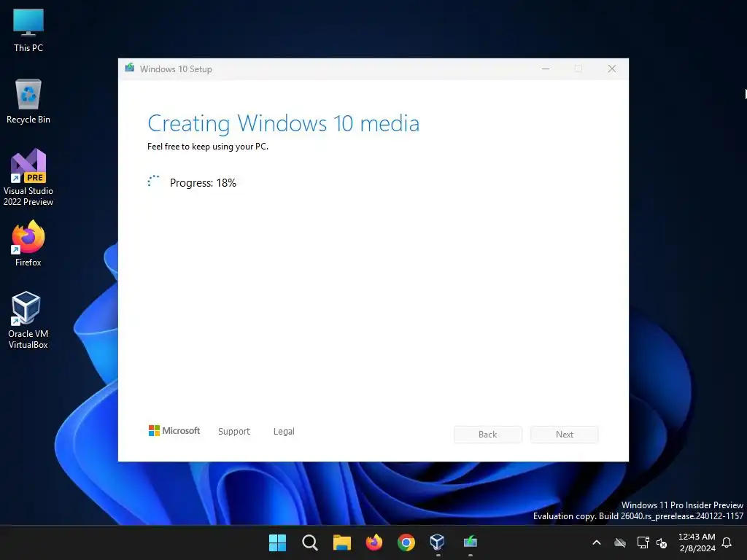Minimize the Windows 10 Setup window

point(546,69)
